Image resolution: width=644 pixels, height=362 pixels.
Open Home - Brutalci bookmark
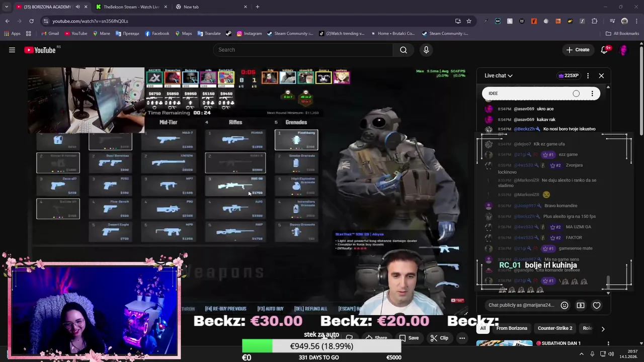[392, 34]
